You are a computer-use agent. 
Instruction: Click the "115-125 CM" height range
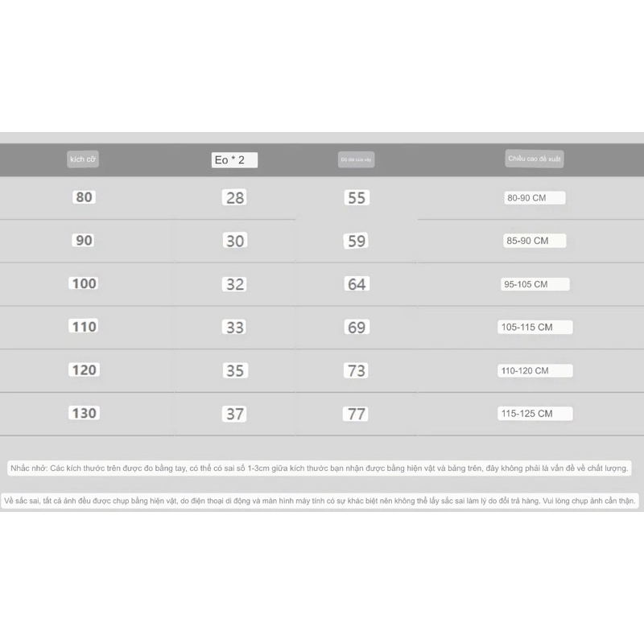pyautogui.click(x=535, y=414)
